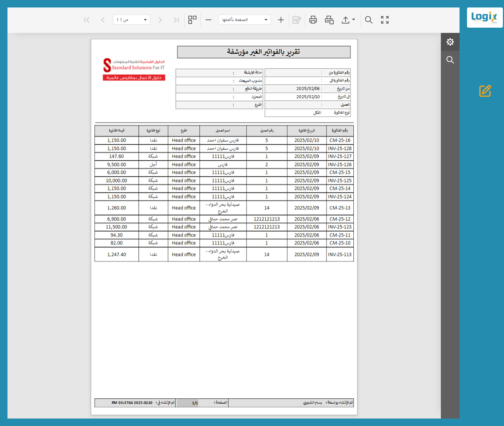Click invoice number CM-25-10

tap(340, 243)
